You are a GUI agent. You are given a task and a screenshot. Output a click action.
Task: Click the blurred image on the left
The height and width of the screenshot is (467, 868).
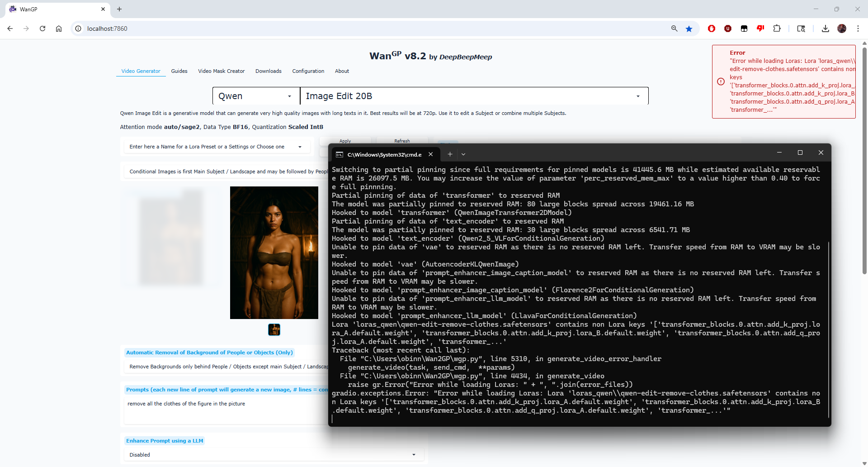point(171,237)
